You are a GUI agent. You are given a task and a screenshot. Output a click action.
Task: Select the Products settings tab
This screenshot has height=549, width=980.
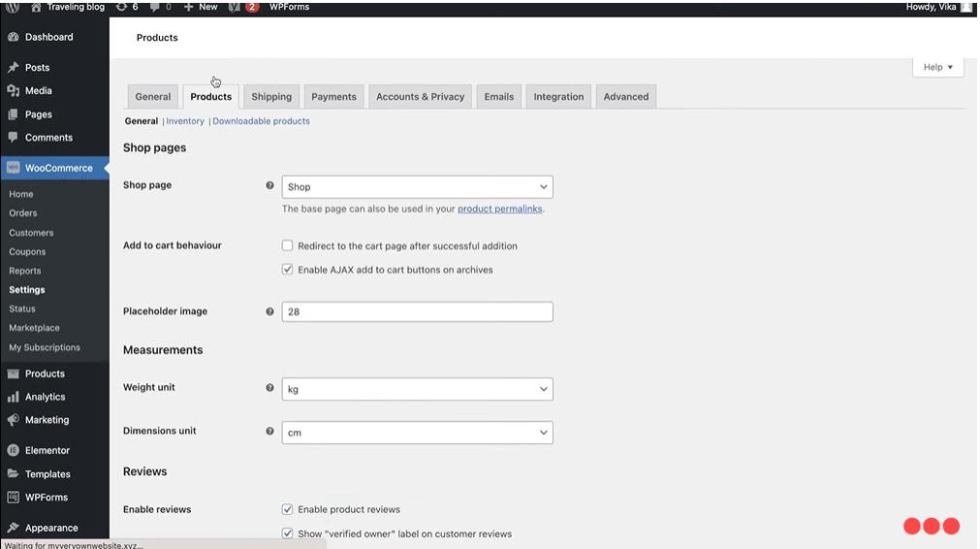[x=211, y=97]
